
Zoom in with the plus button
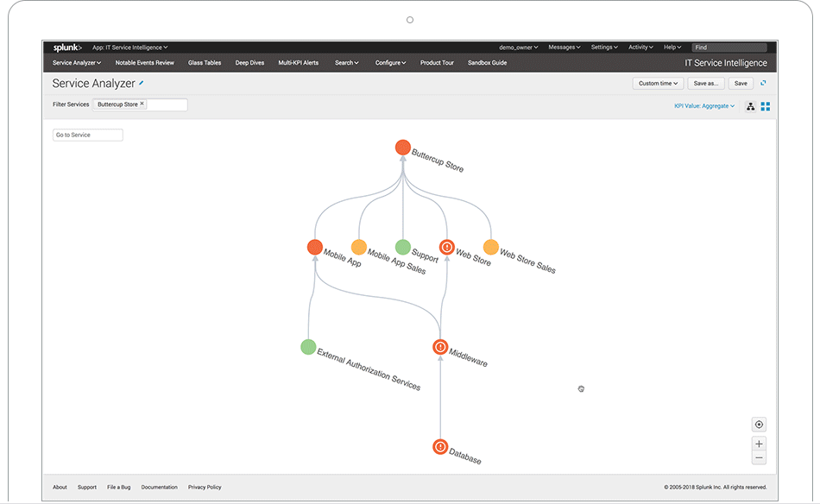[759, 444]
